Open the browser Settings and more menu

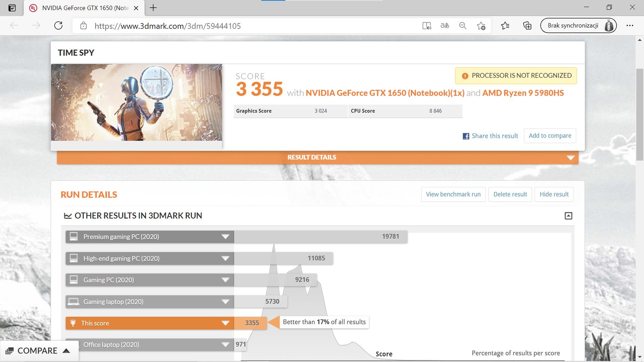coord(630,25)
